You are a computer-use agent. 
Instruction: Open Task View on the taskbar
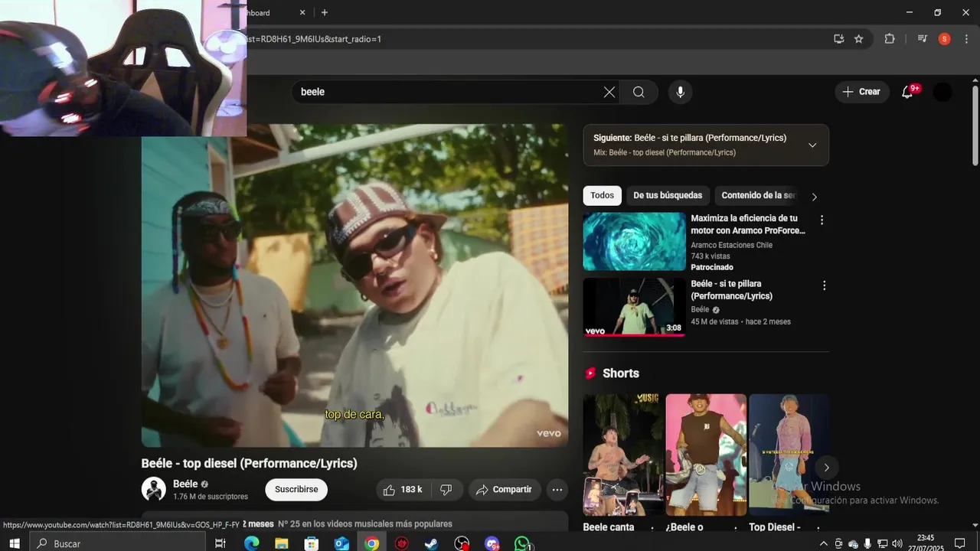[x=220, y=543]
